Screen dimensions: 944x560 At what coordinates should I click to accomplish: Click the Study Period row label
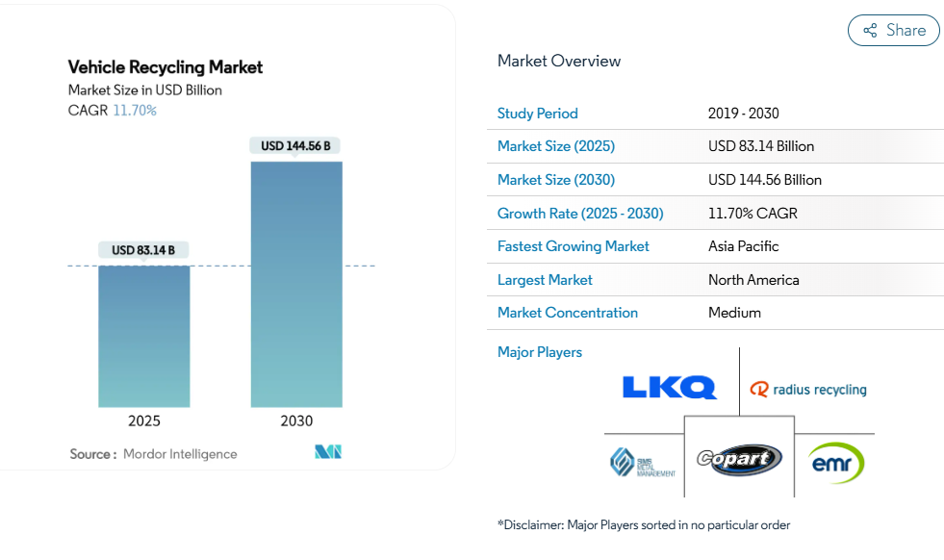click(x=537, y=114)
